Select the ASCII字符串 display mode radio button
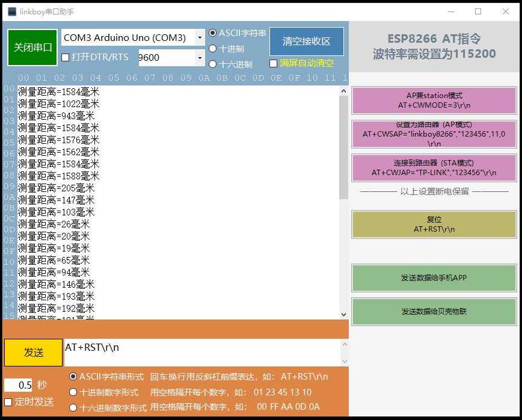The height and width of the screenshot is (420, 522). click(213, 34)
